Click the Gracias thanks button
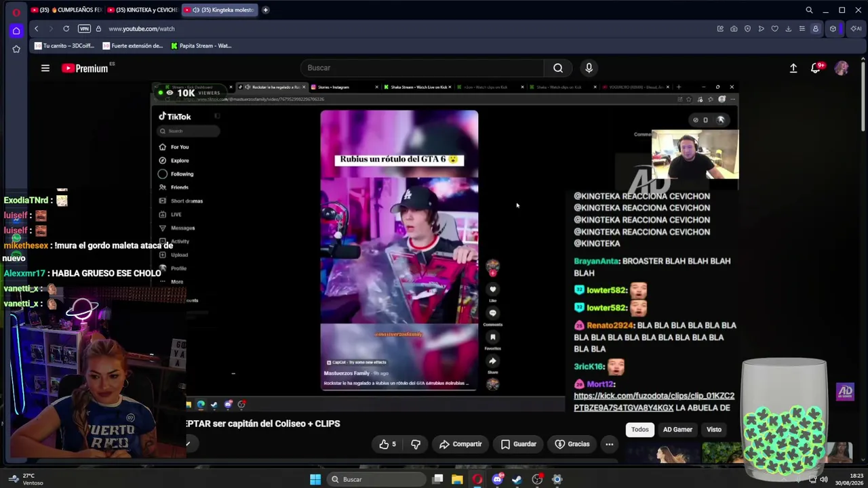The image size is (868, 488). (x=572, y=444)
